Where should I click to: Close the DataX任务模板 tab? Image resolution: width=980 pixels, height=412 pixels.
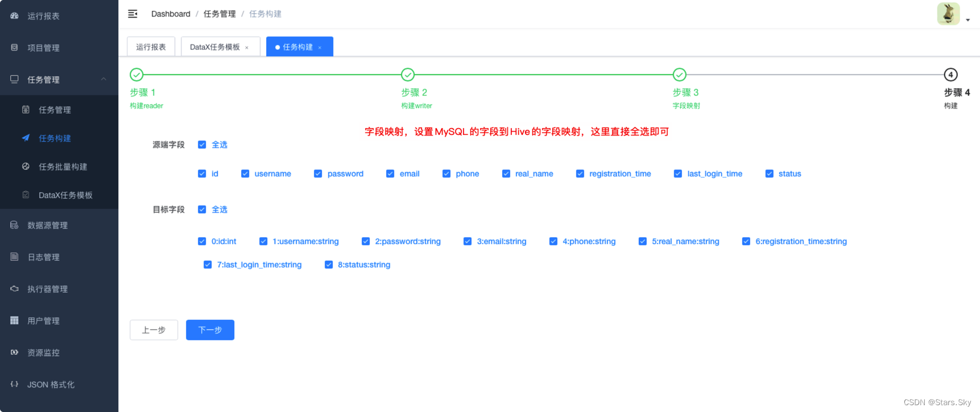pyautogui.click(x=247, y=48)
